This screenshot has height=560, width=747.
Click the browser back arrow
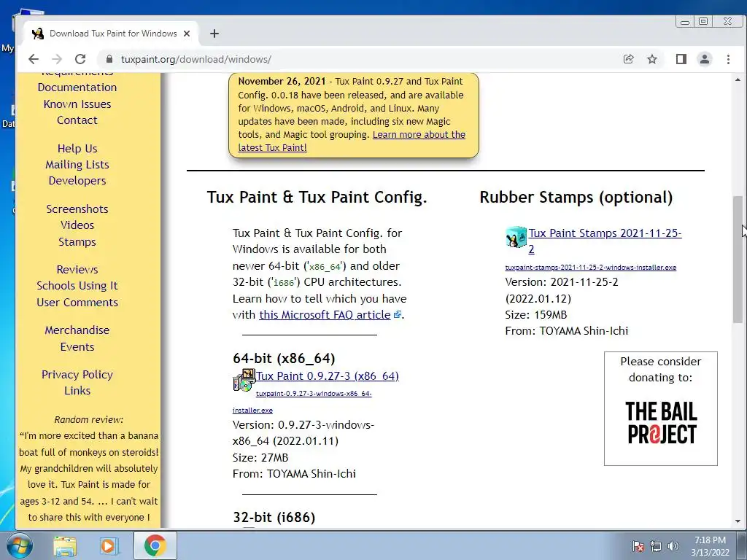pos(34,59)
